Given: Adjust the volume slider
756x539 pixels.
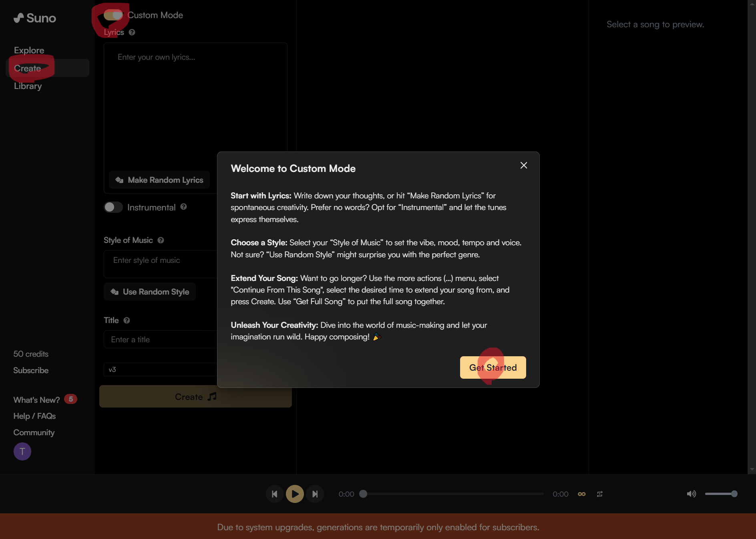Looking at the screenshot, I should pos(721,494).
